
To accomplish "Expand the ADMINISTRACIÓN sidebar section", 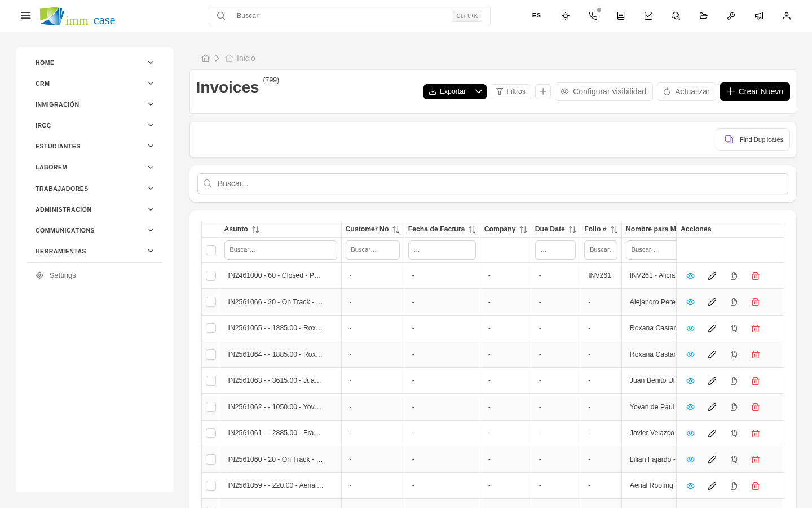I will tap(95, 209).
